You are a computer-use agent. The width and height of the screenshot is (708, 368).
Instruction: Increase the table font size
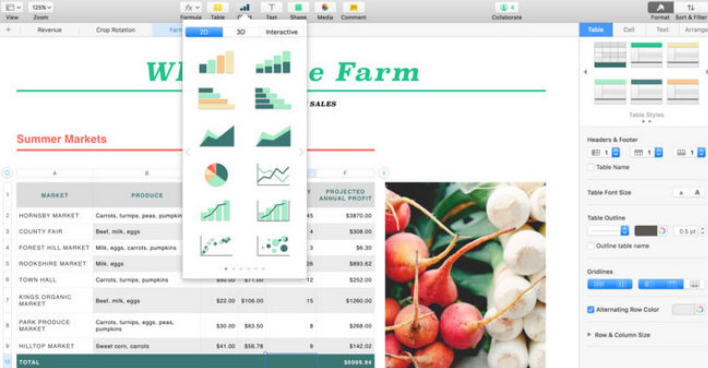click(x=697, y=193)
